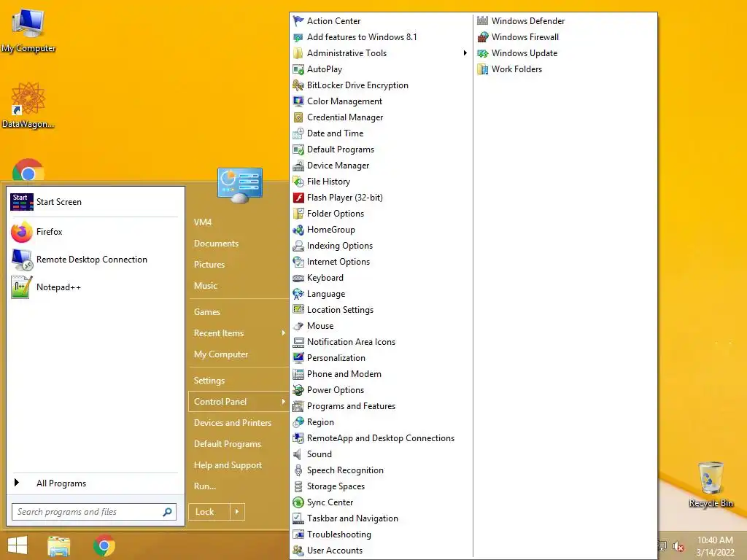Image resolution: width=747 pixels, height=560 pixels.
Task: Open Work Folders icon
Action: (x=483, y=69)
